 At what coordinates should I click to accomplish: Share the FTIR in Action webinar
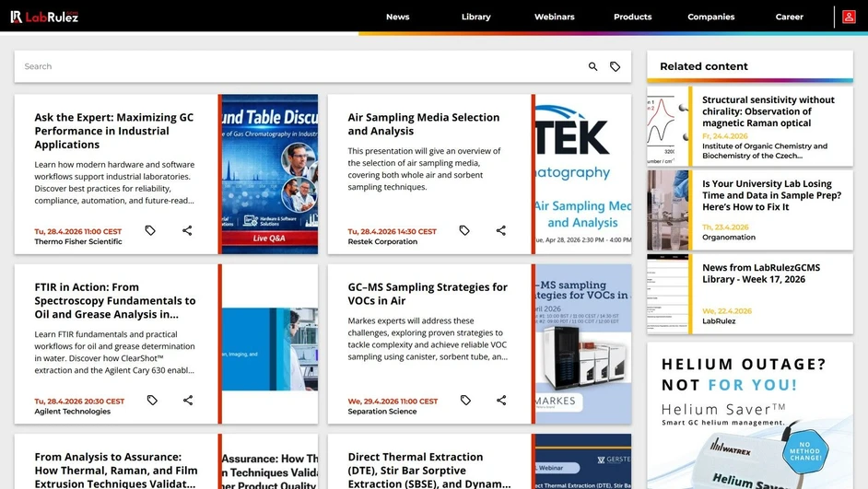188,400
